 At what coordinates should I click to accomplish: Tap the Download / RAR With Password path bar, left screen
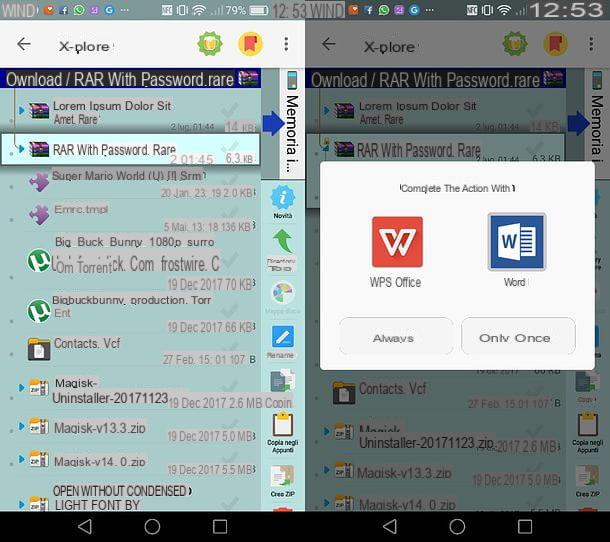pos(131,79)
